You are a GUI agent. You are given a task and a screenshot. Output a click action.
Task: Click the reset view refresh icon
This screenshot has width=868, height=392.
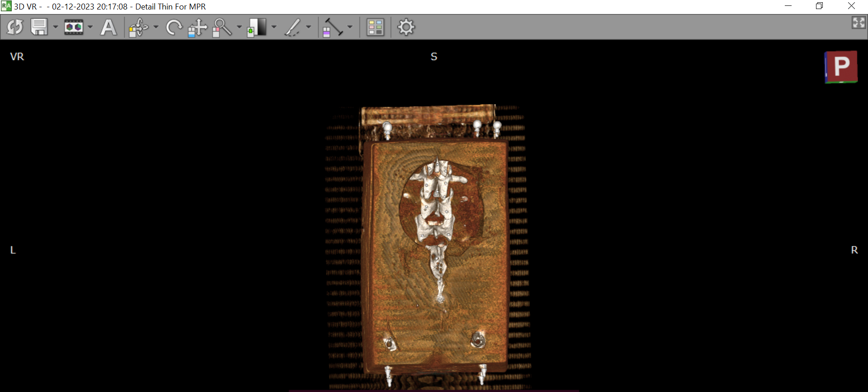15,27
